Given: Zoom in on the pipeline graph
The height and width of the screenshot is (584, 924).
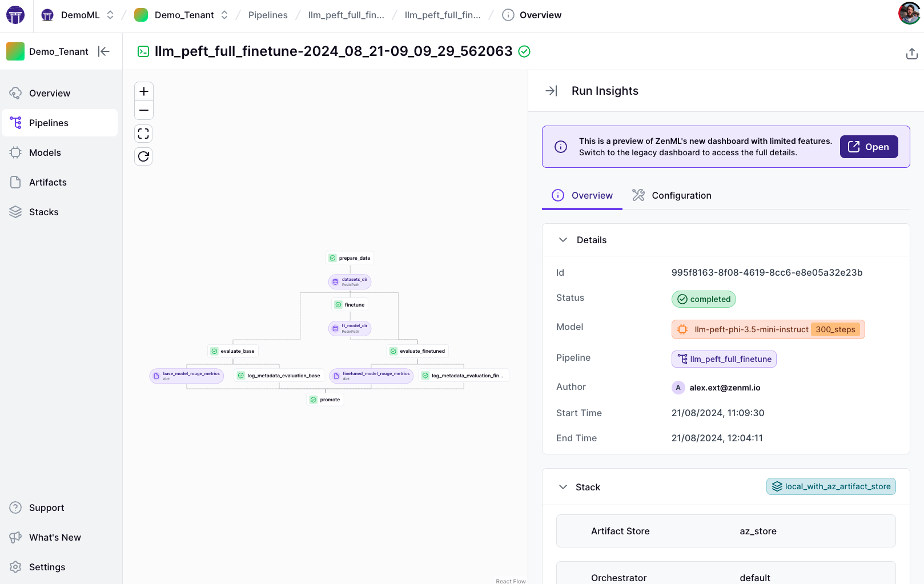Looking at the screenshot, I should tap(143, 91).
